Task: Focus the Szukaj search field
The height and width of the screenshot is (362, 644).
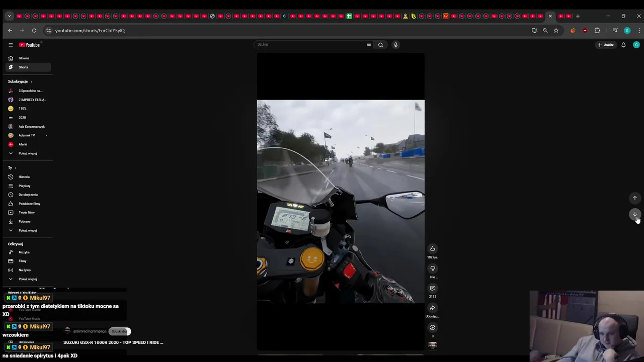Action: (310, 45)
